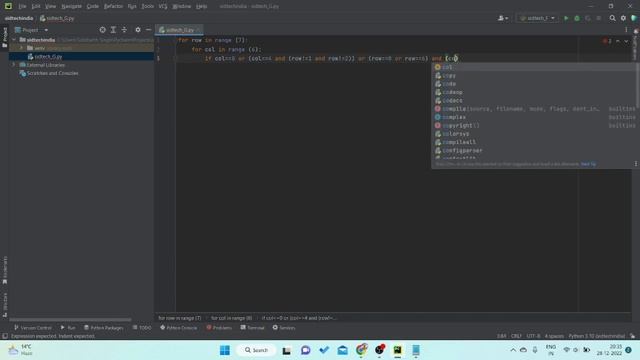
Task: Open the Chat app in taskbar
Action: click(x=305, y=350)
